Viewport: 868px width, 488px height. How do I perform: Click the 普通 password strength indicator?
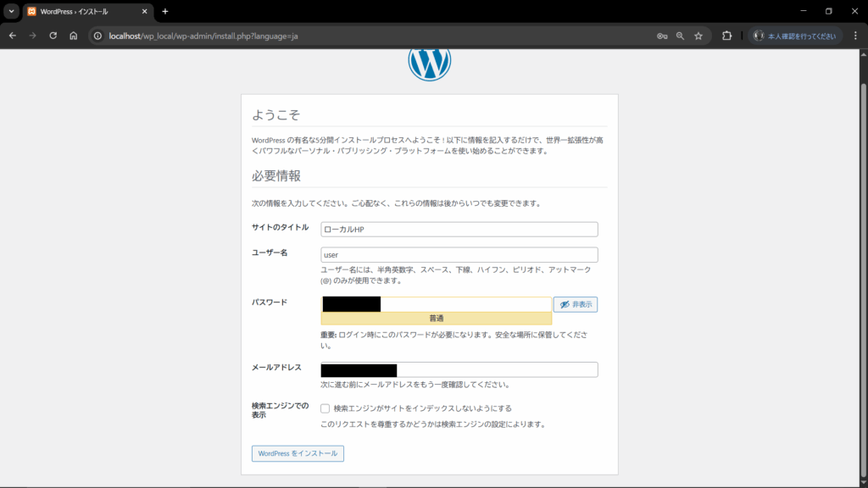pyautogui.click(x=437, y=319)
